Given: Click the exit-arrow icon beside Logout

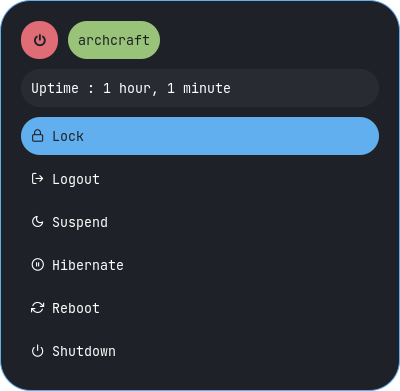Looking at the screenshot, I should 37,179.
